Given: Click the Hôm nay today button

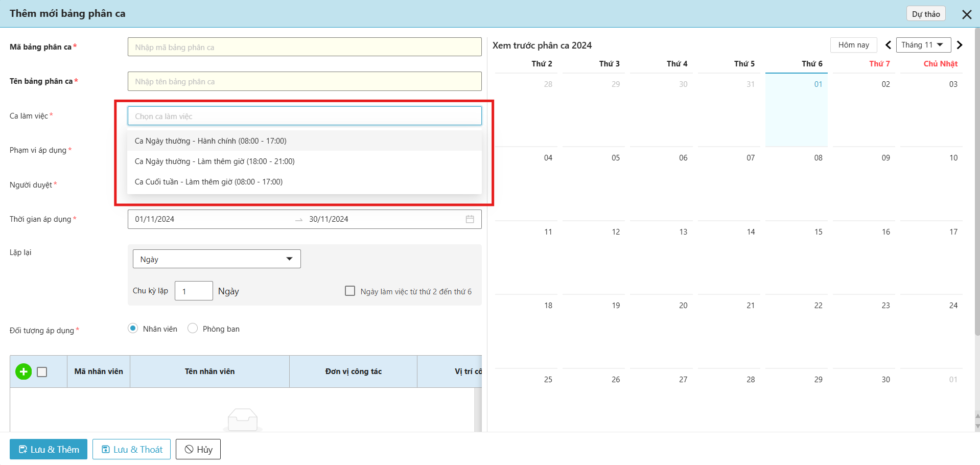Looking at the screenshot, I should [853, 45].
